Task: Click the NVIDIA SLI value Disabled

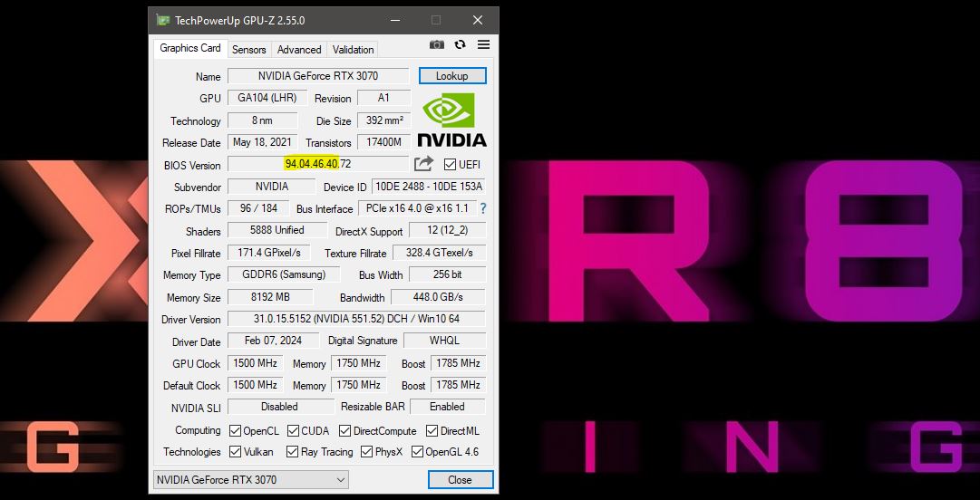Action: 279,407
